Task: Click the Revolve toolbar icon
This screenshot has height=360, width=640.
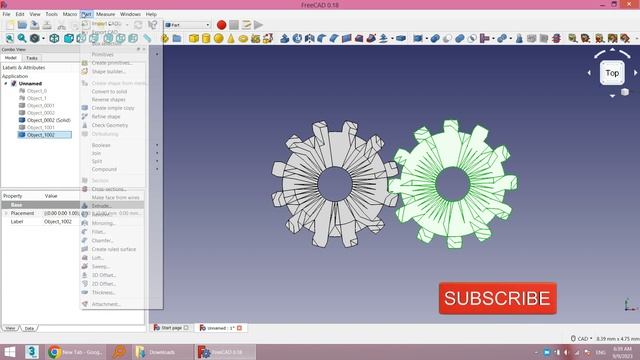Action: coord(297,38)
